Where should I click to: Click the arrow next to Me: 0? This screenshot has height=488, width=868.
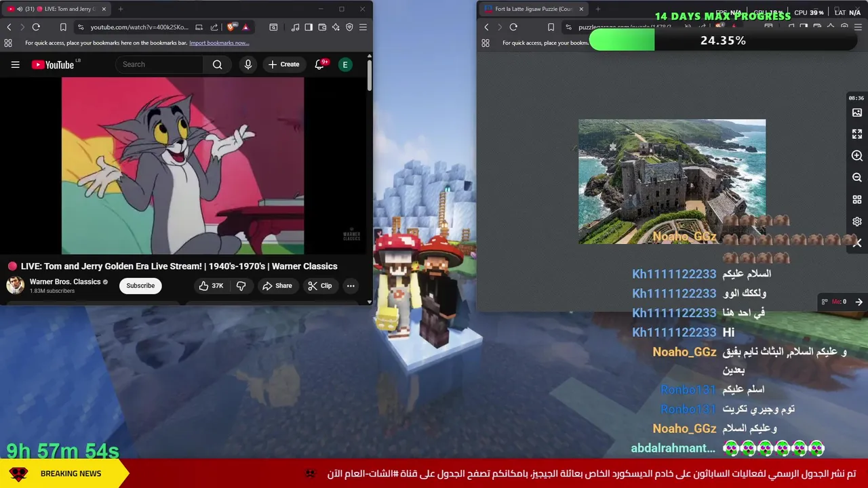tap(859, 302)
